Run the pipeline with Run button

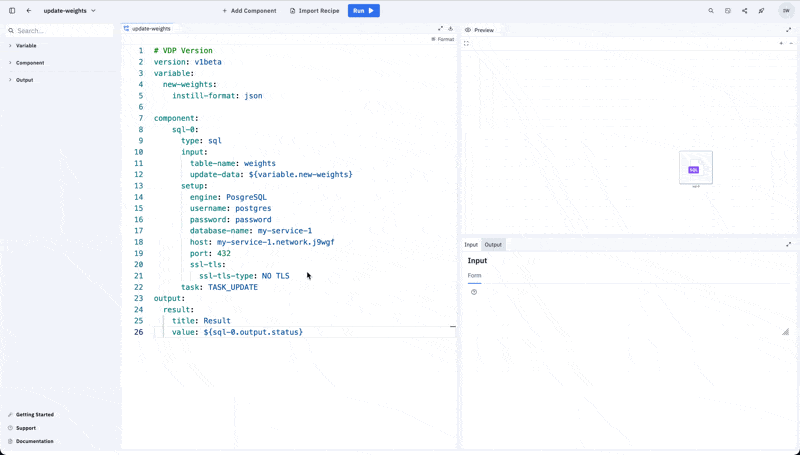click(363, 11)
